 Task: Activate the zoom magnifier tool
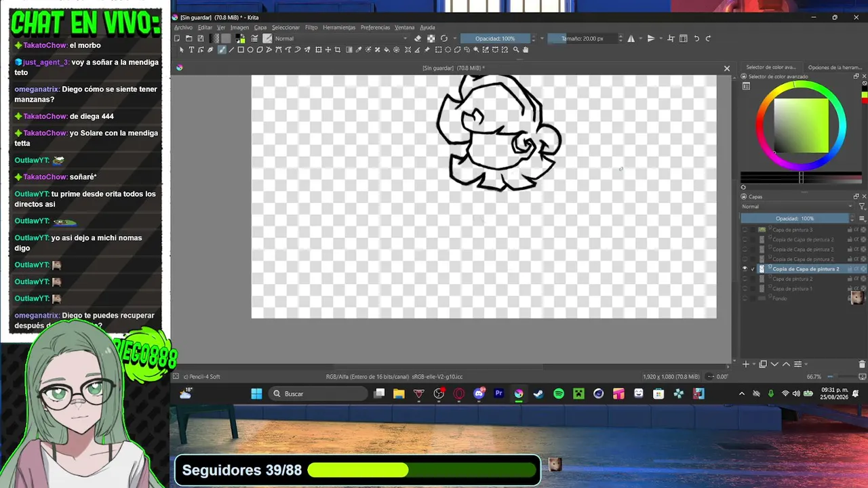tap(516, 49)
